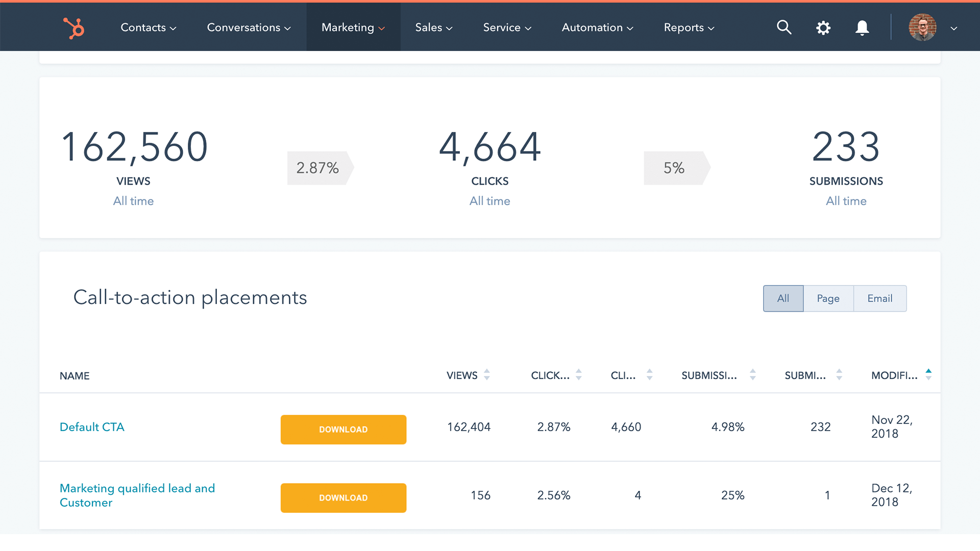
Task: Sort the VIEWS column using its sort arrows
Action: pyautogui.click(x=486, y=375)
